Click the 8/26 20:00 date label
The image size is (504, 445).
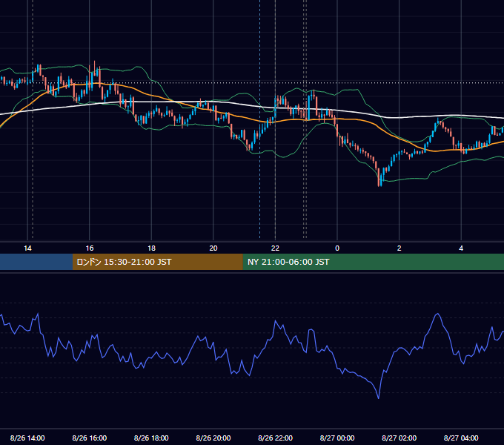pyautogui.click(x=213, y=438)
